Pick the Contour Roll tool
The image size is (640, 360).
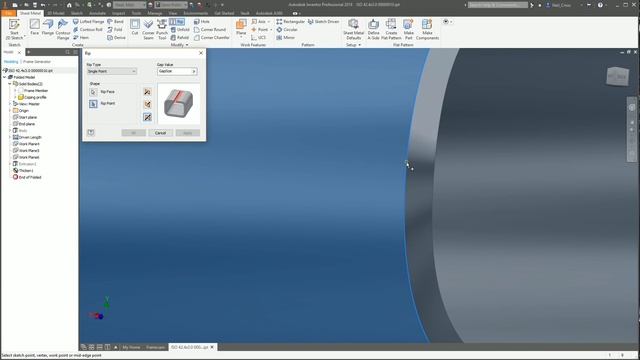point(87,29)
